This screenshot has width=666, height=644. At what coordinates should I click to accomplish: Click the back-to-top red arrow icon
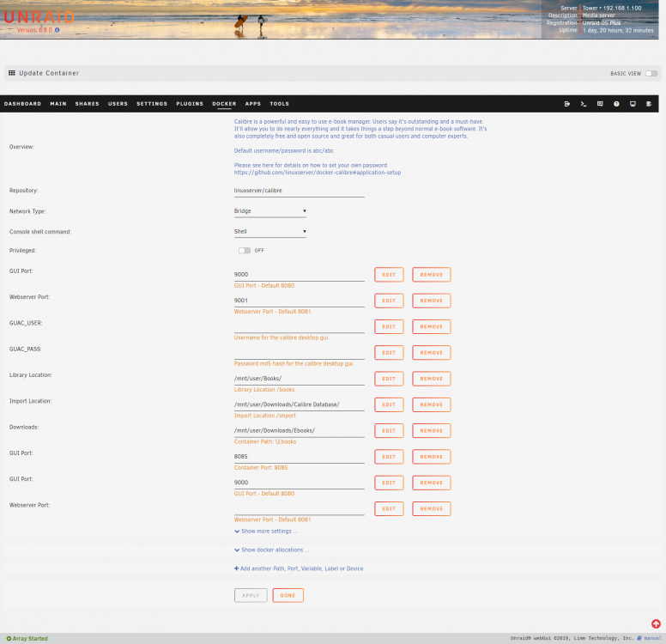click(x=656, y=623)
